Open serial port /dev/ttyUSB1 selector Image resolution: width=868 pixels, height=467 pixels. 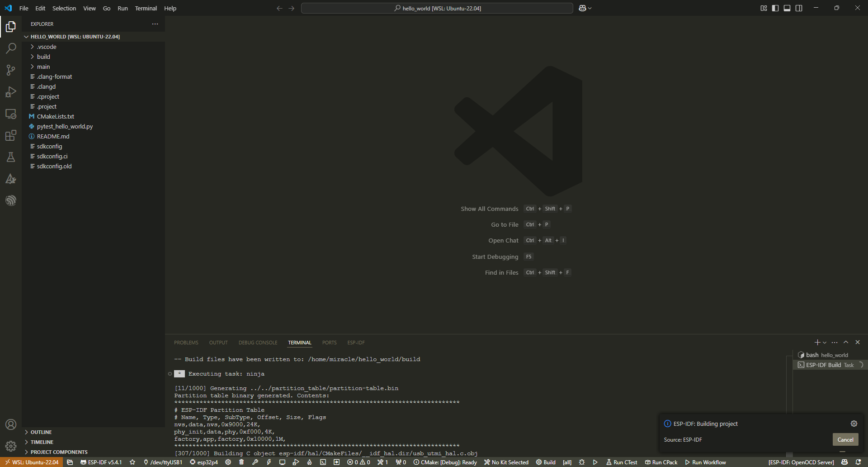[162, 462]
